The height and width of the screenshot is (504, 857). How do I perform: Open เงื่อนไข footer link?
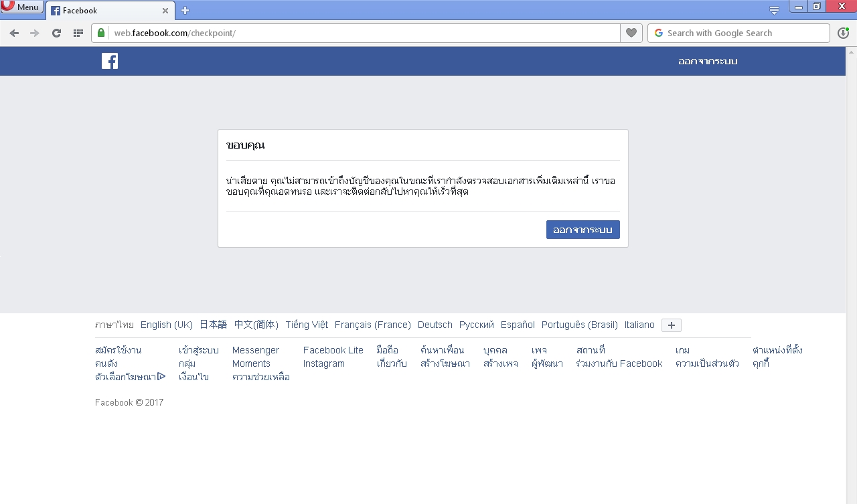pos(194,377)
